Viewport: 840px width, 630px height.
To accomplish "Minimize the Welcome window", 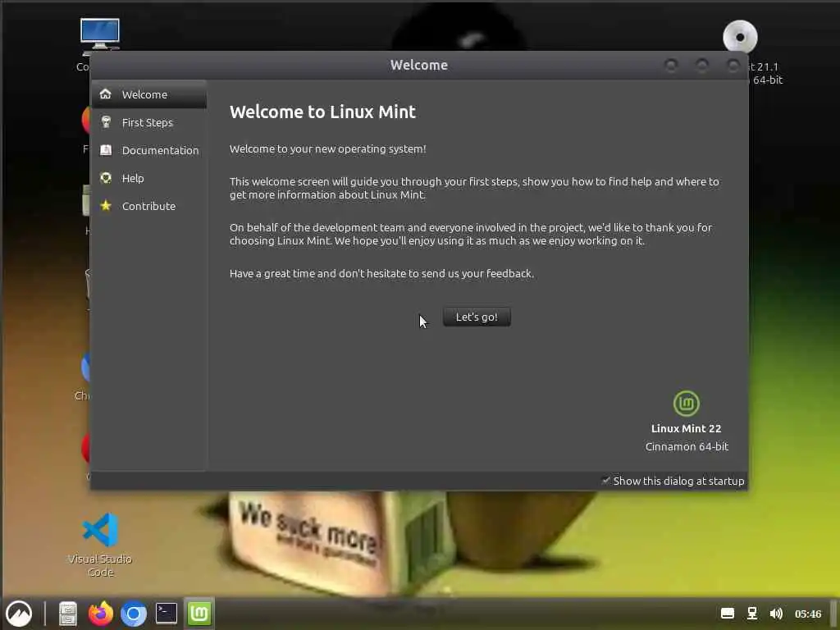I will point(671,66).
